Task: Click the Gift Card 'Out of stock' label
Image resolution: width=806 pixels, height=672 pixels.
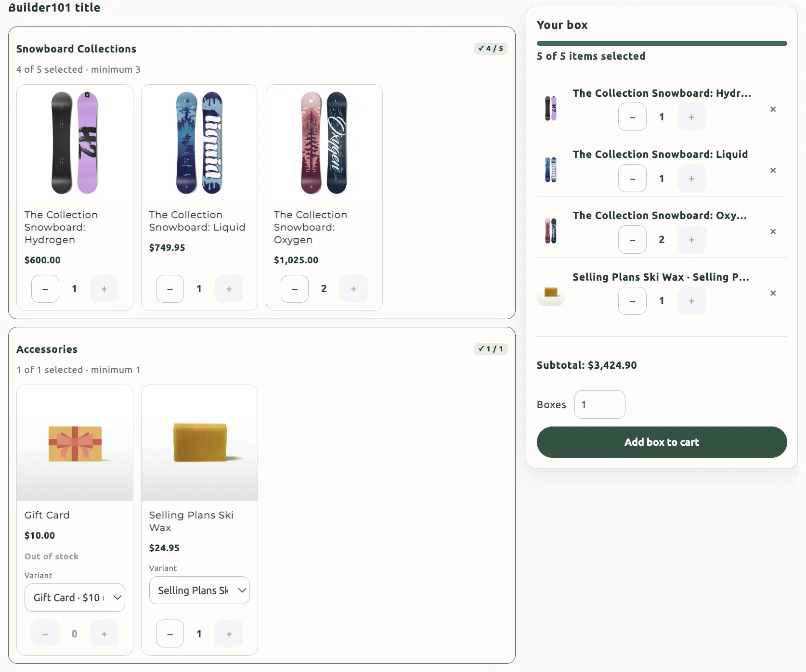Action: [x=52, y=556]
